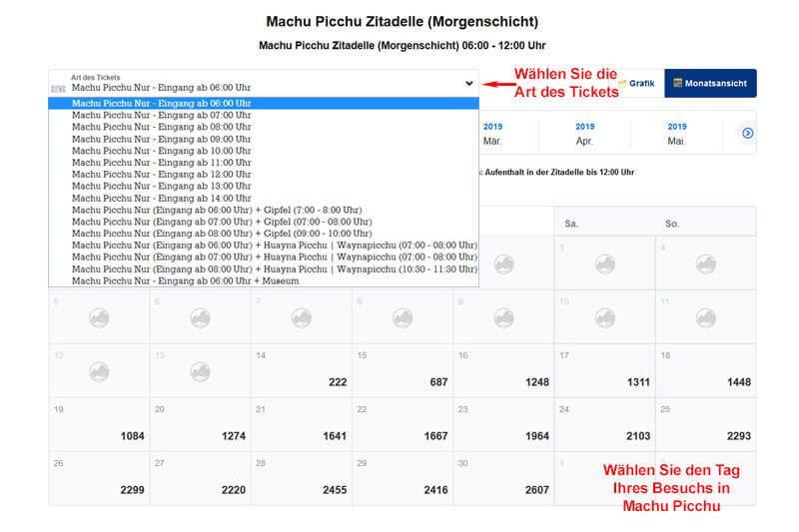The width and height of the screenshot is (799, 532).
Task: Click unavailable day 10 mountain icon
Action: click(x=605, y=317)
